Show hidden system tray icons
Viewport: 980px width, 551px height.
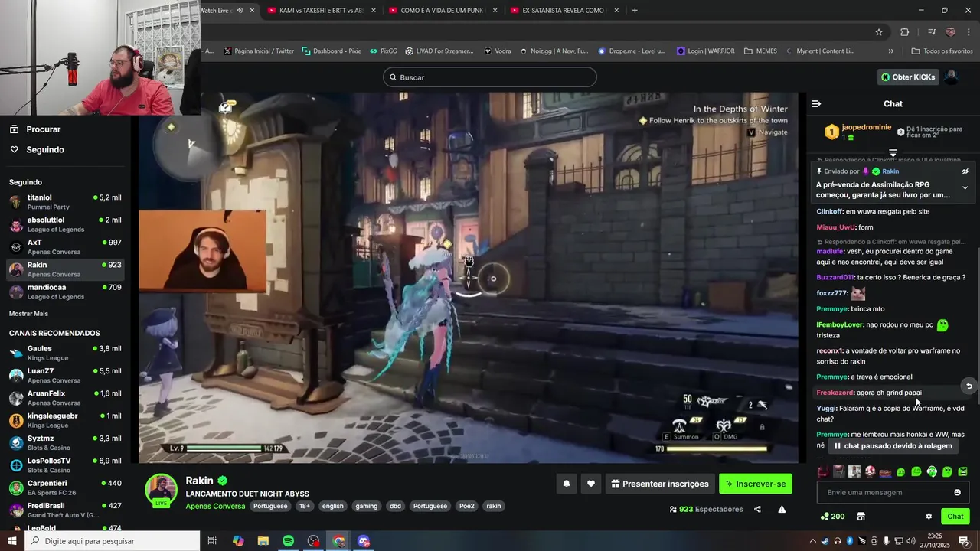(813, 541)
